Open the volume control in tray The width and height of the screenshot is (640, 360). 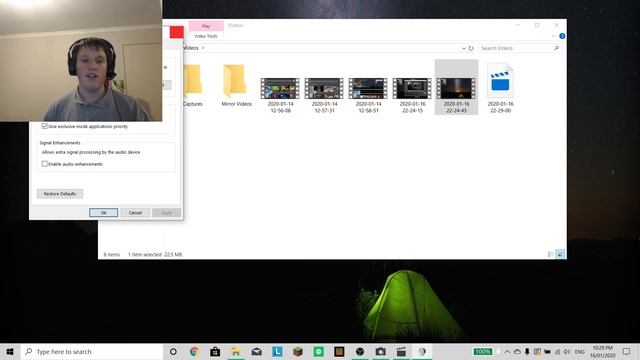[x=567, y=351]
